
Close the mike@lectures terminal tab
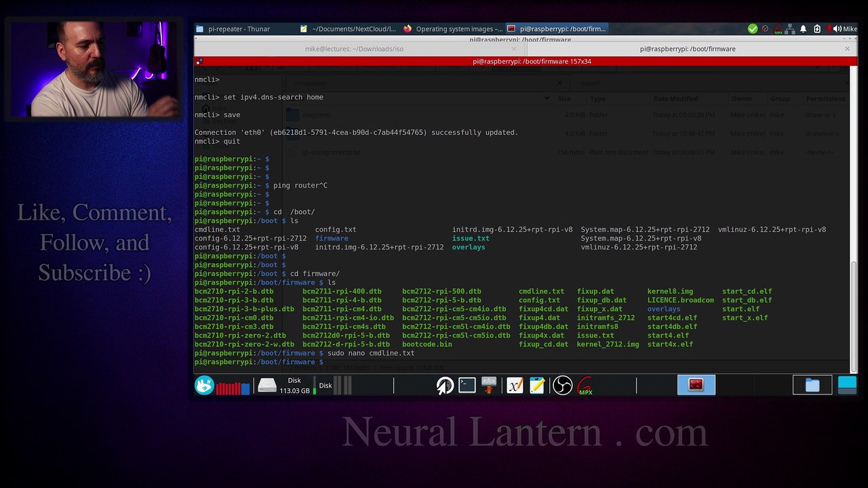(513, 49)
